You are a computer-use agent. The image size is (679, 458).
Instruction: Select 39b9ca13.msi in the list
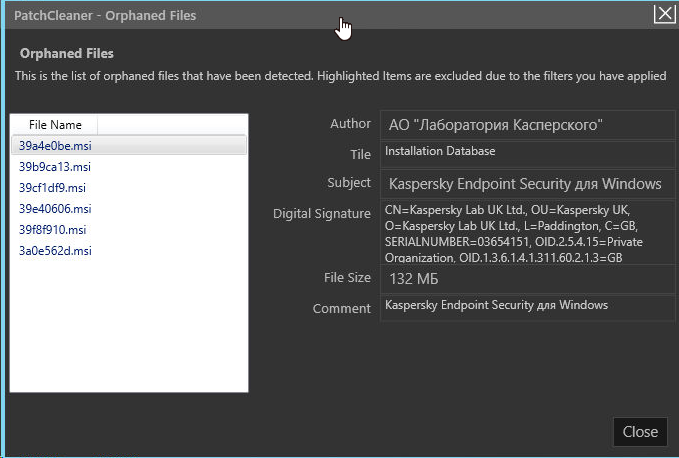pyautogui.click(x=54, y=167)
